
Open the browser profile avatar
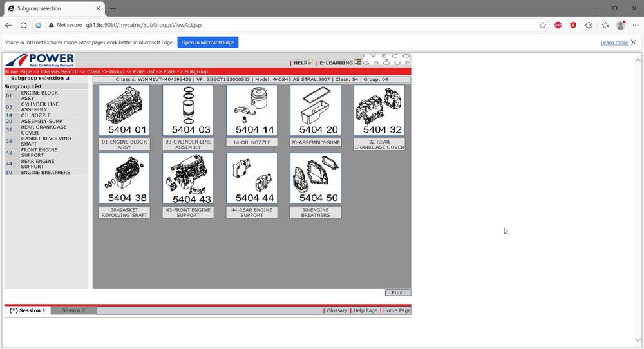[621, 25]
